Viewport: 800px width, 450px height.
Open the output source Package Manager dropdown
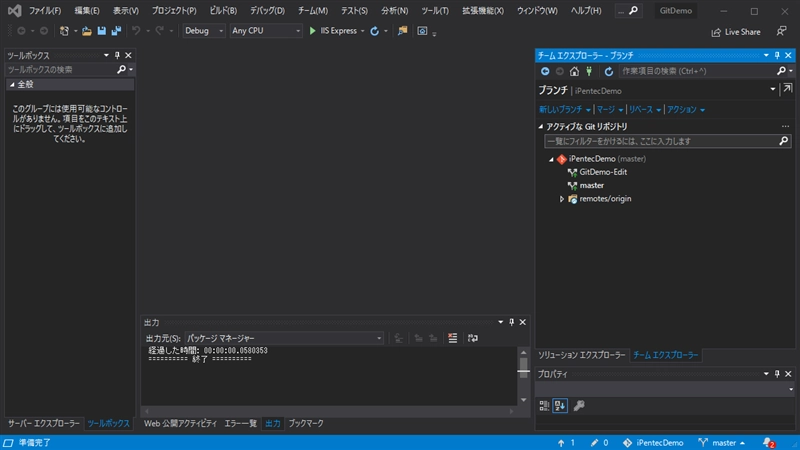tap(284, 338)
